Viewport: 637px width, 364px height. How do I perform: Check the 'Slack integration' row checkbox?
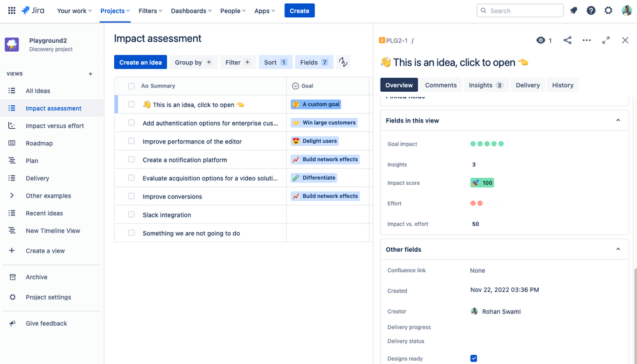pyautogui.click(x=131, y=214)
